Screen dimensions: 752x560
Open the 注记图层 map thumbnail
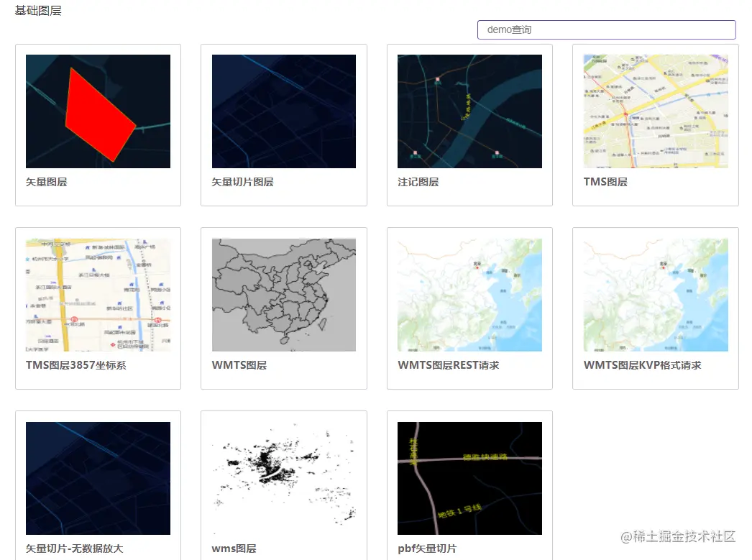pos(469,111)
